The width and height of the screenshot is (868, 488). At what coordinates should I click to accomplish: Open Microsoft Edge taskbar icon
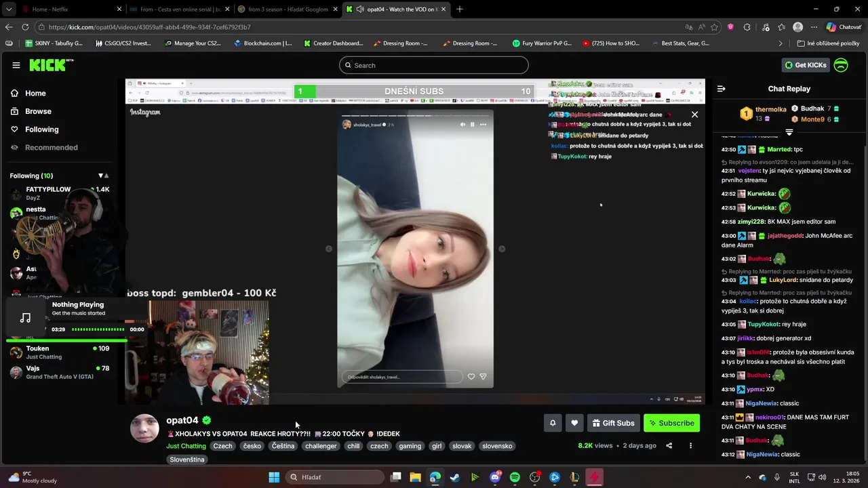point(435,477)
